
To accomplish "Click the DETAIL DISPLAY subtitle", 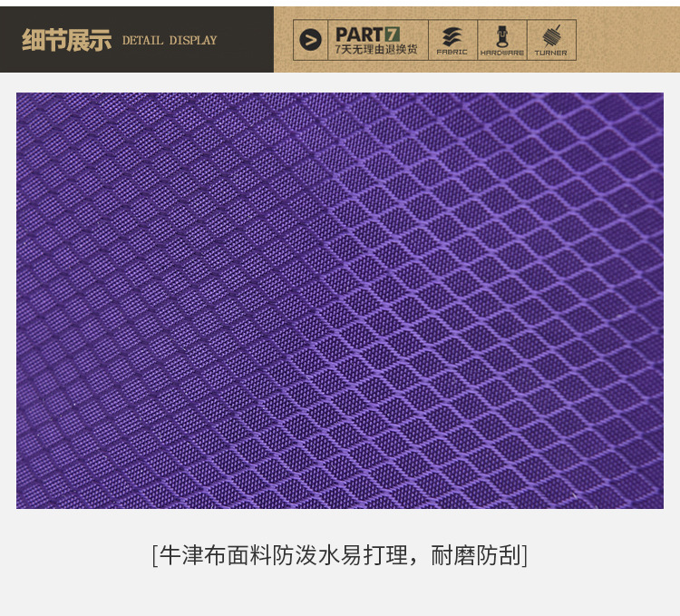I will point(170,40).
